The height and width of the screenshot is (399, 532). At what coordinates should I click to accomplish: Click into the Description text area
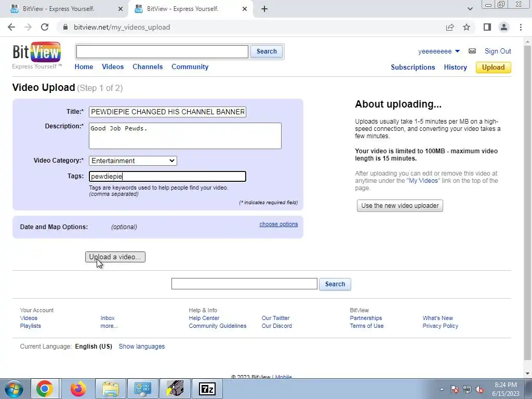(x=185, y=136)
